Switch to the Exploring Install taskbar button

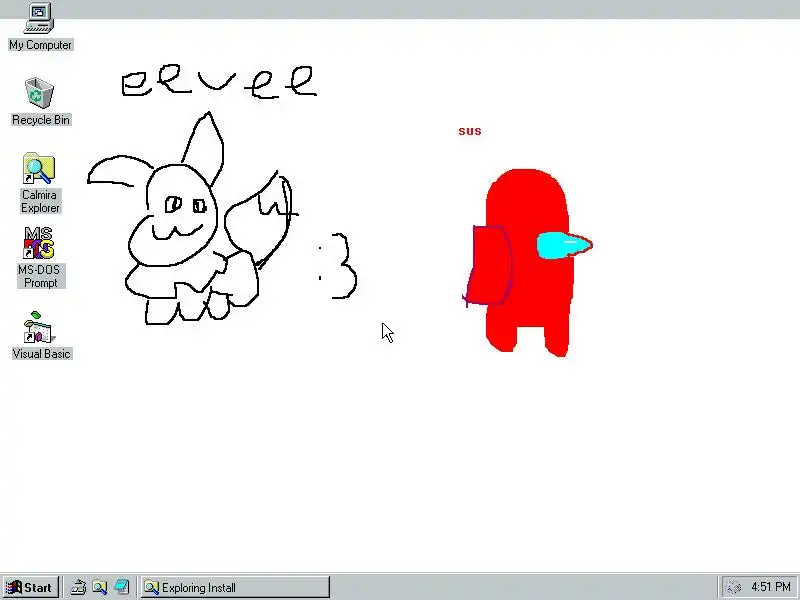(235, 588)
